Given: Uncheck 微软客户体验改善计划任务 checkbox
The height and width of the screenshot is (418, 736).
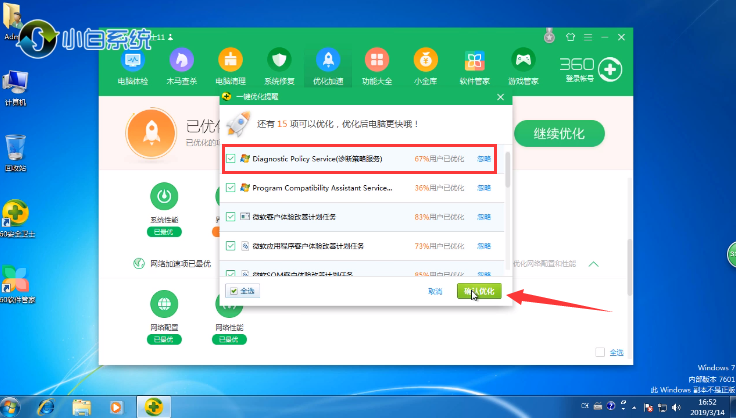Looking at the screenshot, I should click(x=230, y=217).
